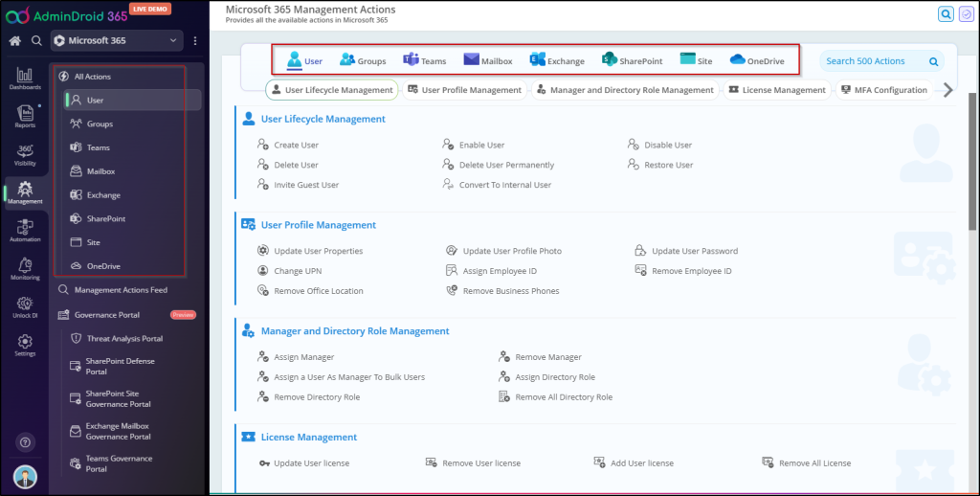The image size is (980, 496).
Task: Show more categories with right chevron
Action: click(948, 90)
